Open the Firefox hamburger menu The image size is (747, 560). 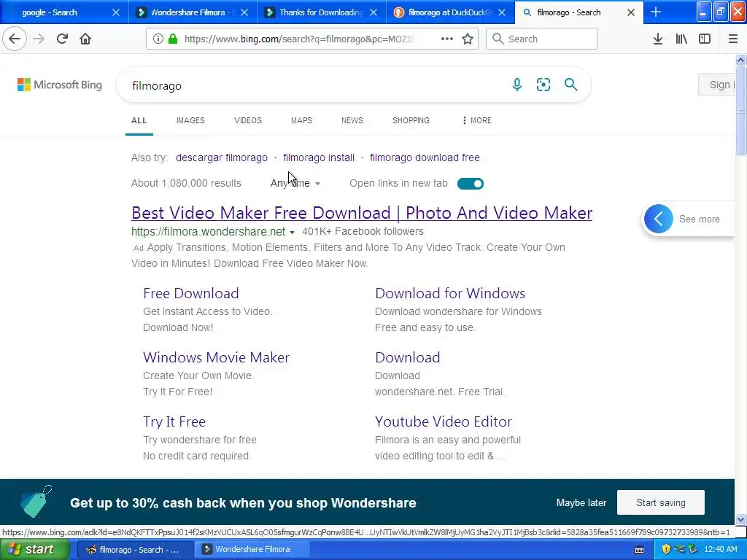coord(732,39)
